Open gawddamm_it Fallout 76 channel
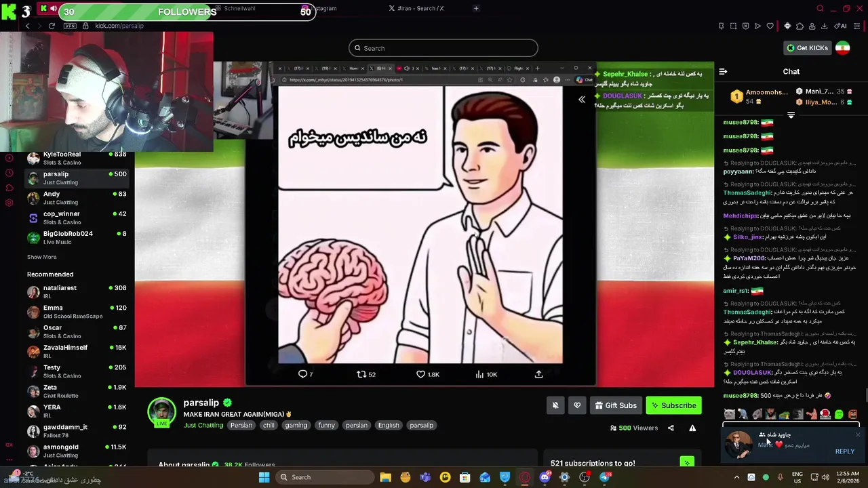 coord(77,431)
